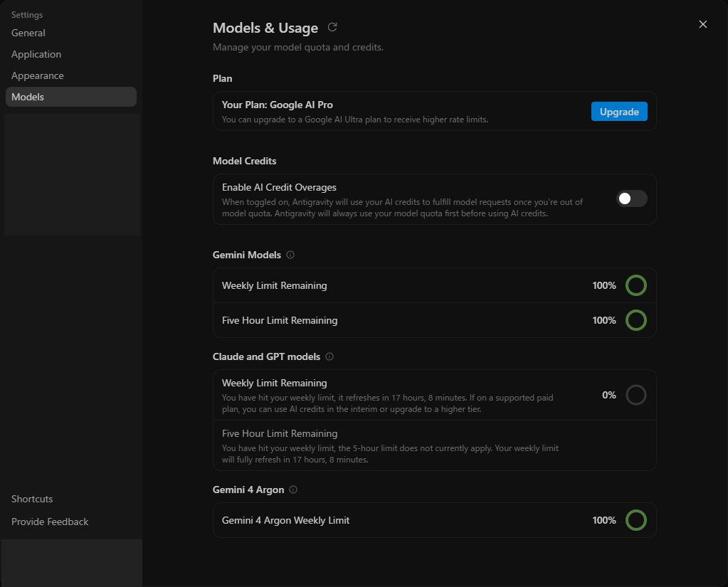
Task: Click the Gemini Models weekly 100% value
Action: coord(604,285)
